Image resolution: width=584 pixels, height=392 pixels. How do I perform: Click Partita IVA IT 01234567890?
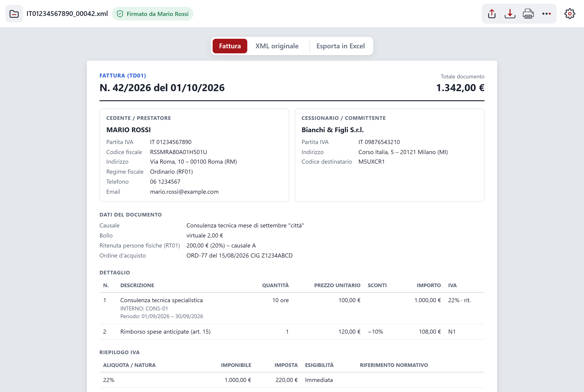tap(171, 142)
